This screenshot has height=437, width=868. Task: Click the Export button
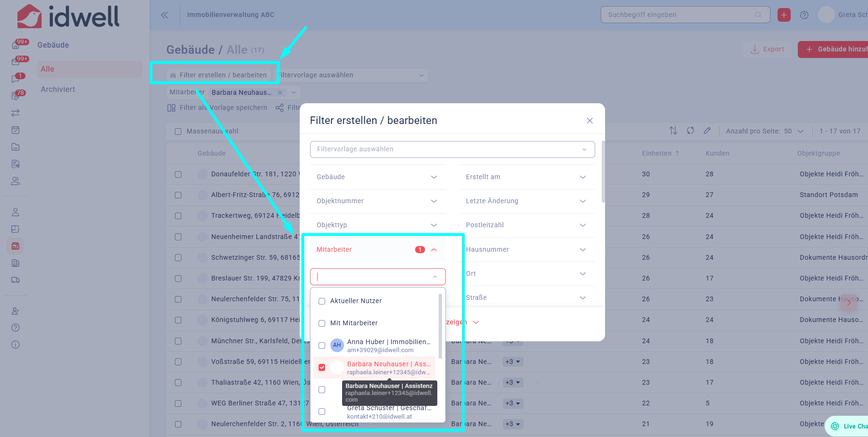[x=767, y=49]
